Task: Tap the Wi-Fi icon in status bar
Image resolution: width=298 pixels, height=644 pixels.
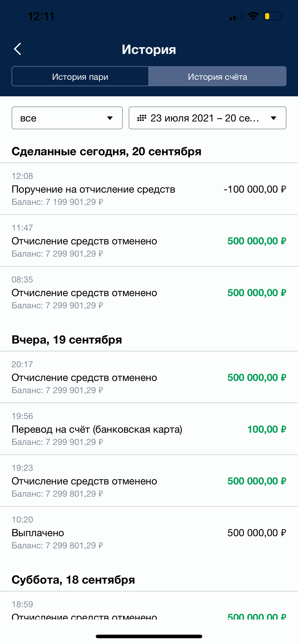Action: point(253,17)
